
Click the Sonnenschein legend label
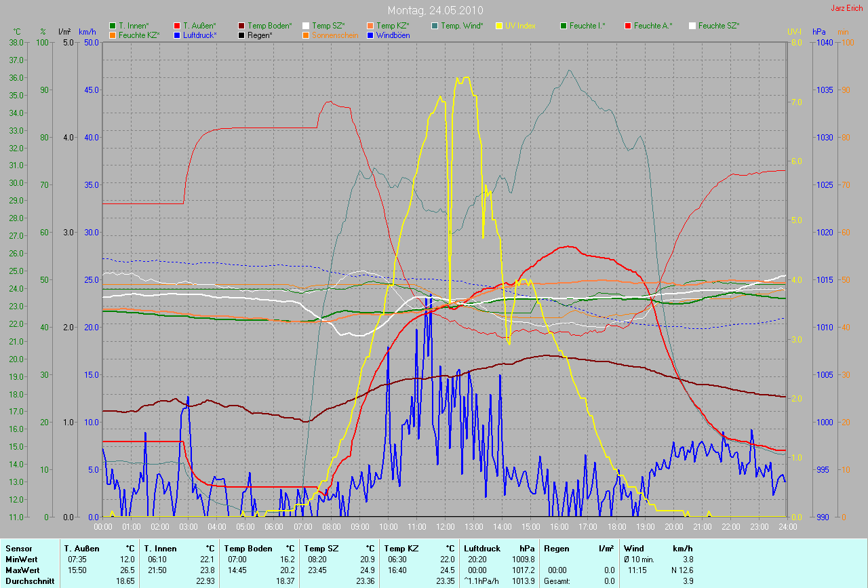tap(334, 35)
